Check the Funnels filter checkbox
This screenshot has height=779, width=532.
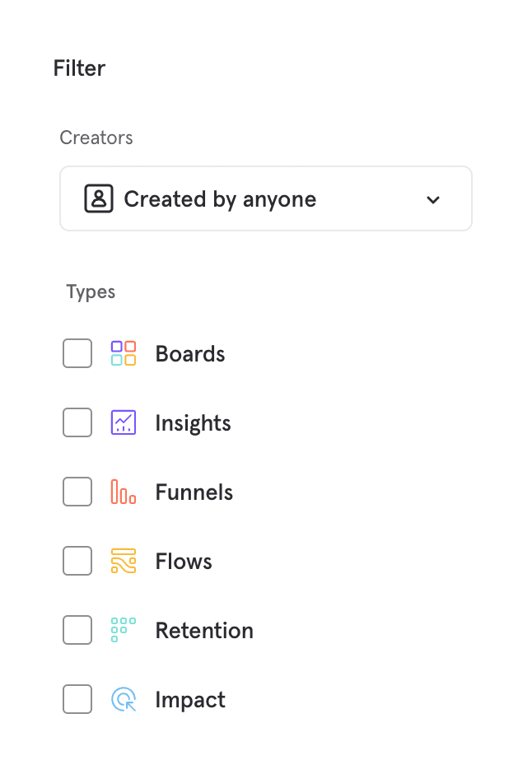click(x=77, y=492)
